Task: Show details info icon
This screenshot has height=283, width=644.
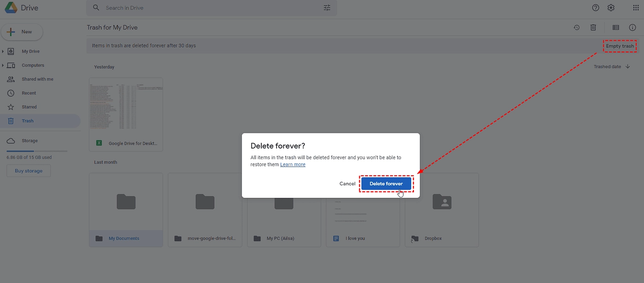Action: (x=632, y=28)
